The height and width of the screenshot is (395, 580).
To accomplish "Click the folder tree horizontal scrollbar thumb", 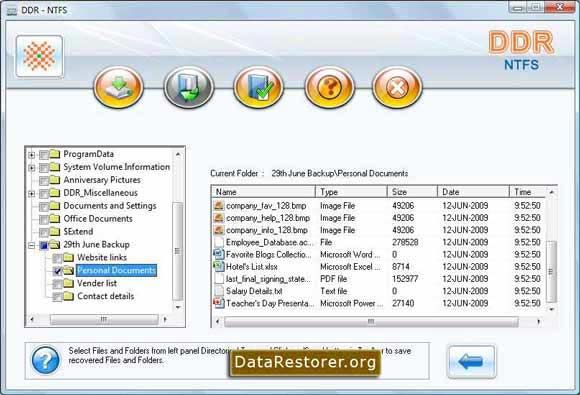I will point(104,319).
